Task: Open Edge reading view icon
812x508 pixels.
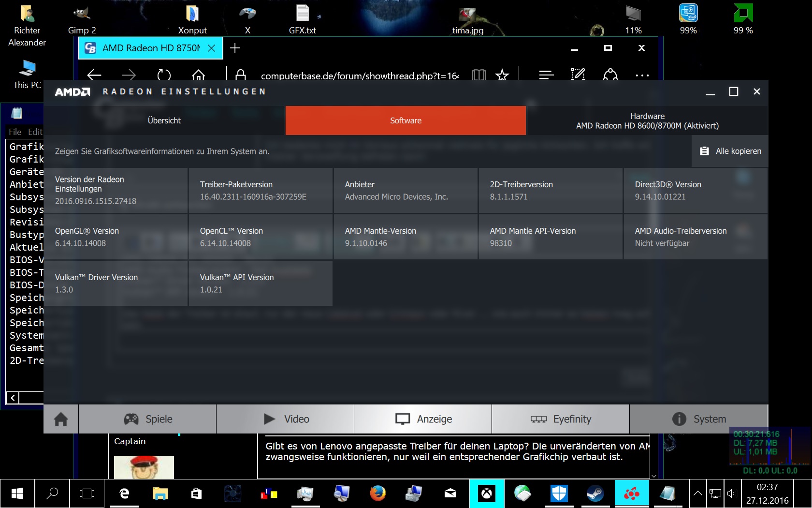Action: pos(478,75)
